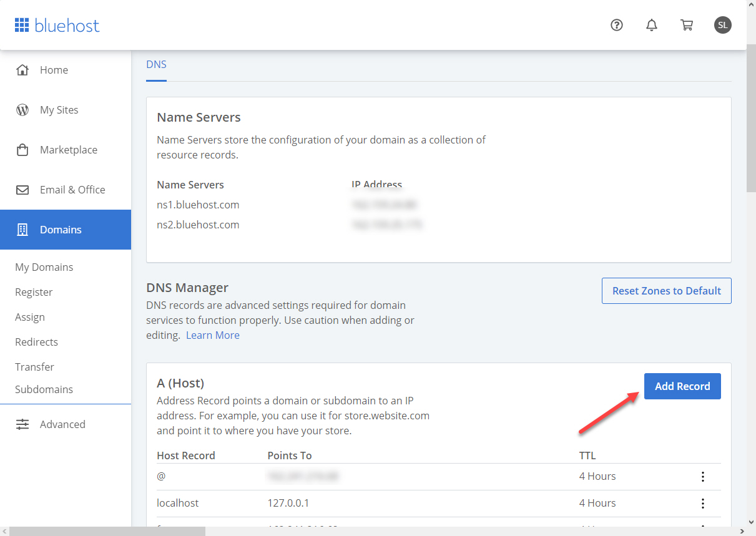This screenshot has width=756, height=536.
Task: Click the 4 Hours TTL for localhost
Action: 597,503
